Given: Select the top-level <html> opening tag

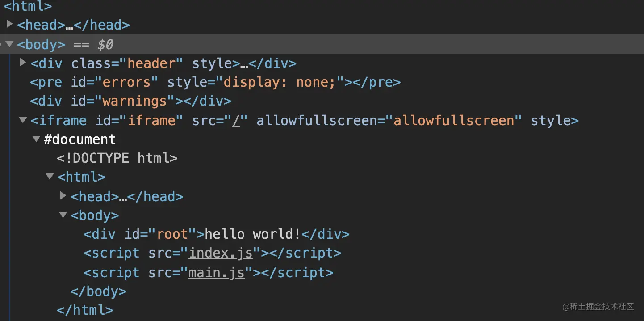Looking at the screenshot, I should tap(28, 6).
